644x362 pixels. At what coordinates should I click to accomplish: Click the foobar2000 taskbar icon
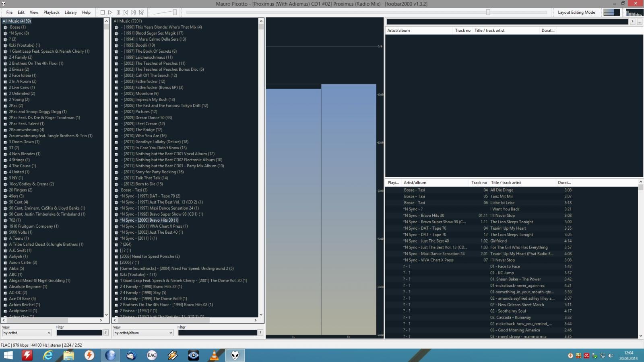click(x=235, y=355)
